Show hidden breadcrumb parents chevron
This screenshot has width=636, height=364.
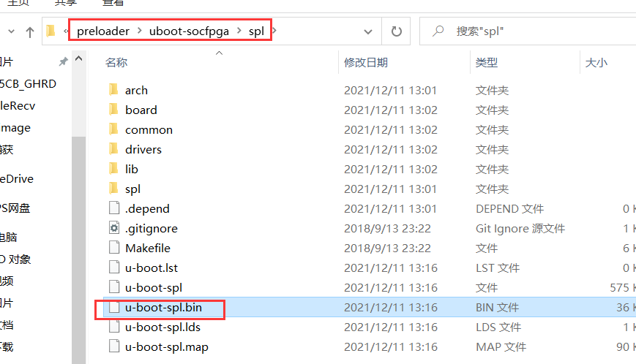coord(66,31)
